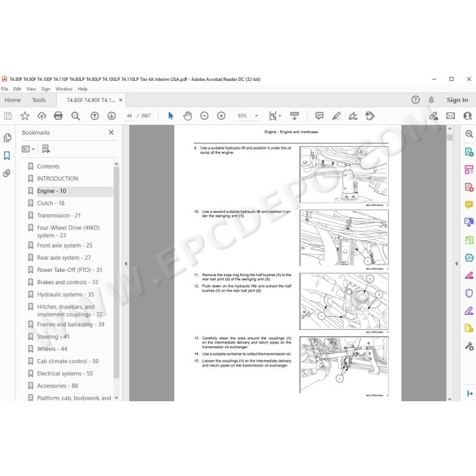Click the document vertical scrollbar thumb
The image size is (476, 476).
click(449, 137)
